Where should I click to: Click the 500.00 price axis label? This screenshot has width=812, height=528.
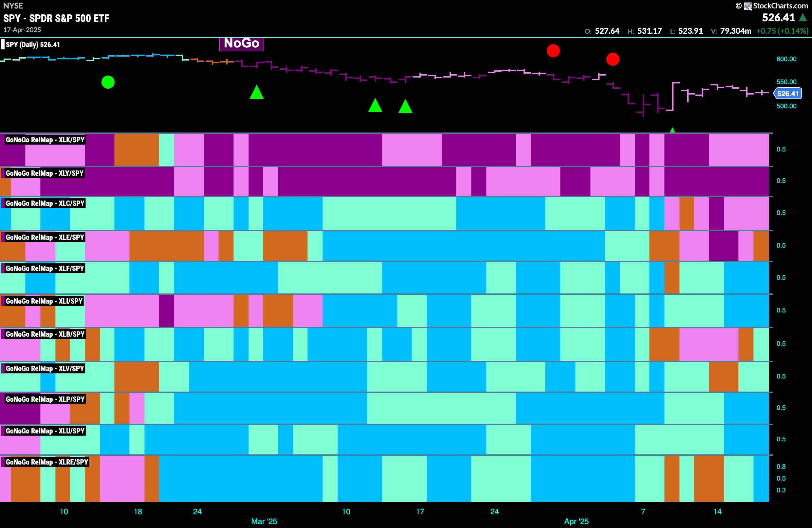(x=786, y=106)
